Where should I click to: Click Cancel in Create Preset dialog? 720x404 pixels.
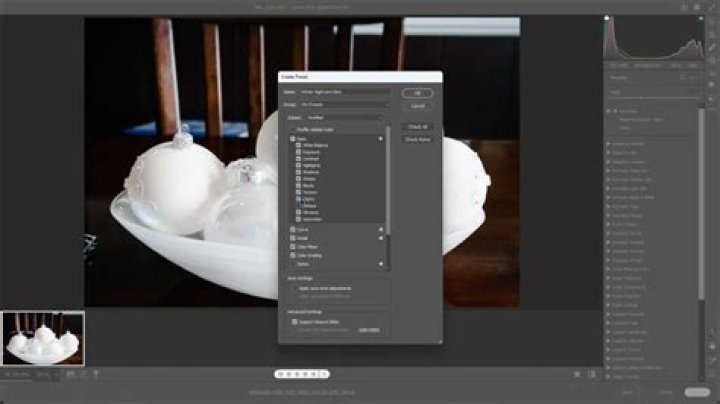(417, 106)
